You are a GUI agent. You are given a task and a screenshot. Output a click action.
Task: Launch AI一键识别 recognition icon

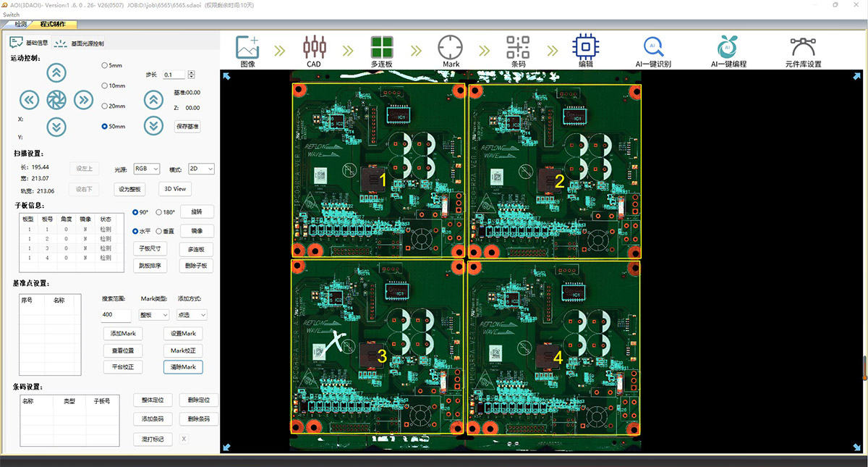[653, 47]
